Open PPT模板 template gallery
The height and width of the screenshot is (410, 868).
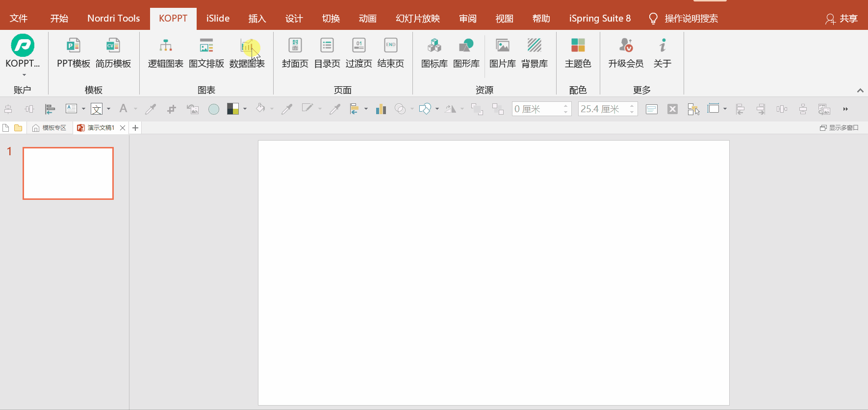[74, 53]
